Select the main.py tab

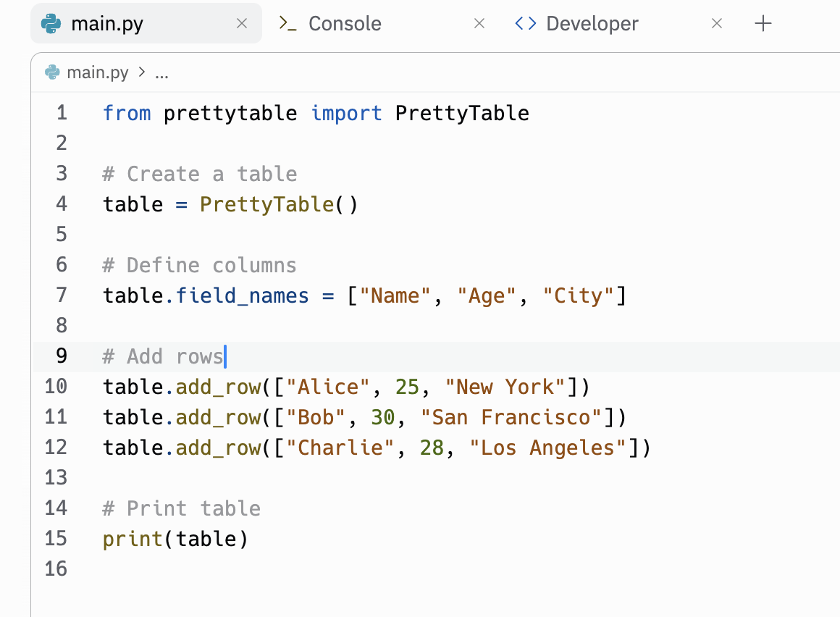click(x=107, y=24)
